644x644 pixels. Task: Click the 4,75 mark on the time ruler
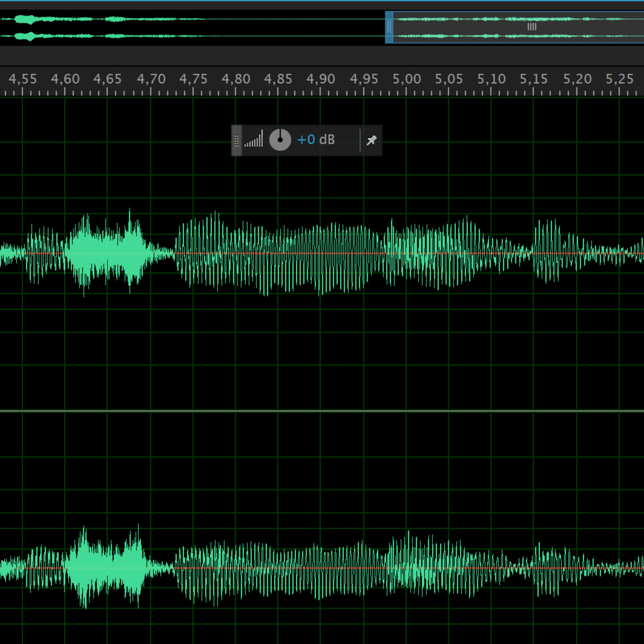(193, 79)
